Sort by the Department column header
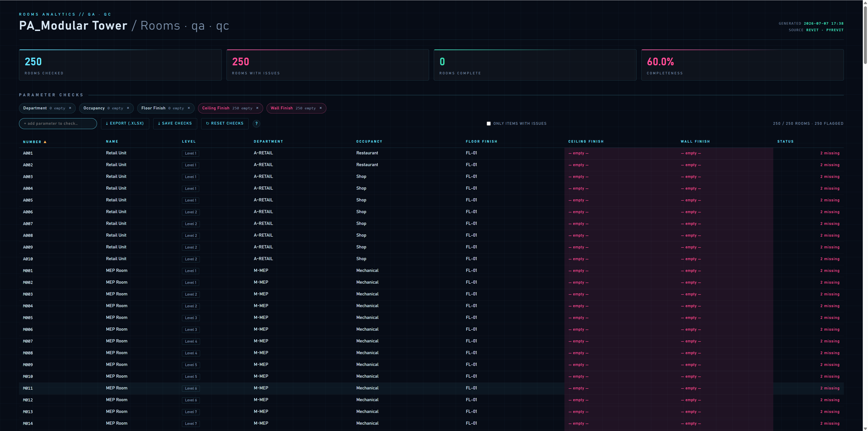Screen dimensions: 868x431 [268, 141]
